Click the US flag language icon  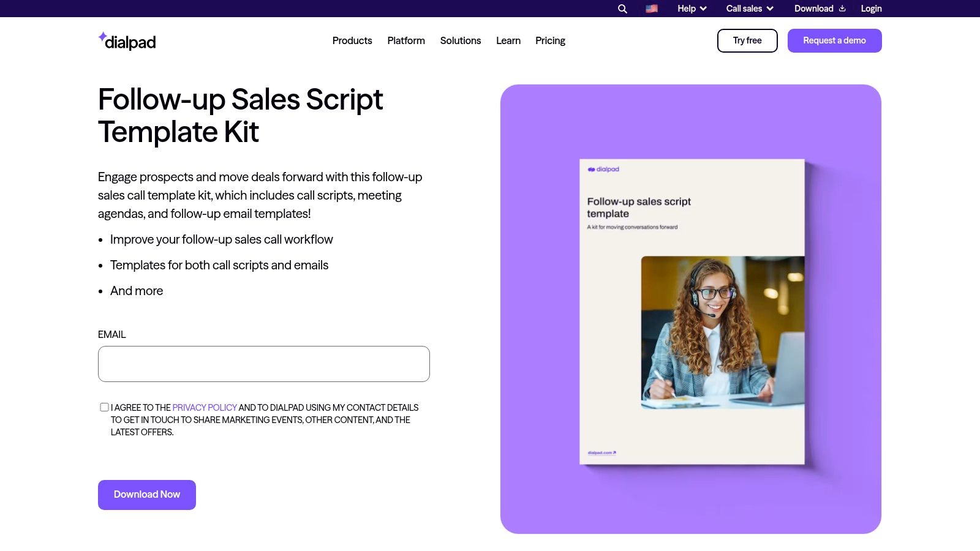pos(651,9)
